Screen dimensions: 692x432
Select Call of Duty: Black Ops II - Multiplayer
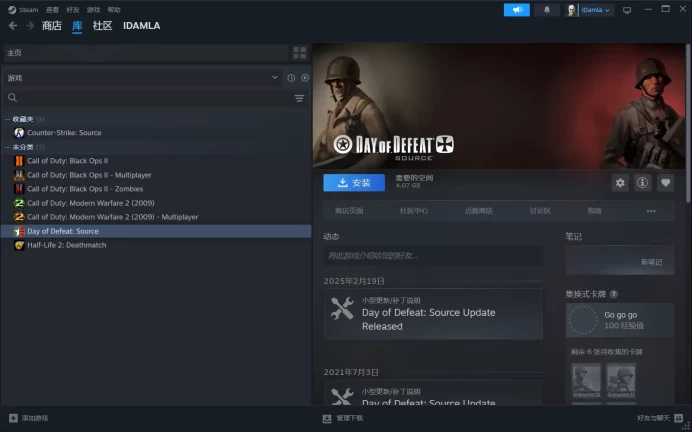(x=90, y=175)
